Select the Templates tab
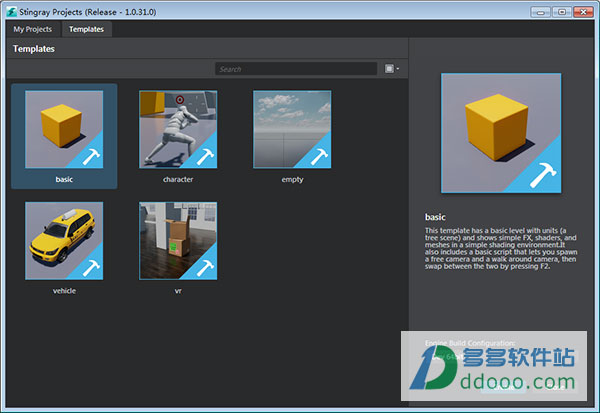The height and width of the screenshot is (413, 600). (86, 29)
